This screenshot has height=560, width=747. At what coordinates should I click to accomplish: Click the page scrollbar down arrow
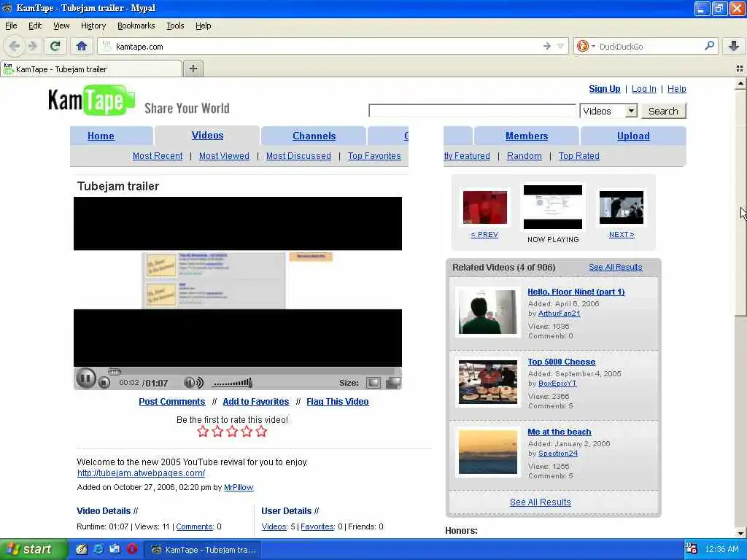click(740, 533)
